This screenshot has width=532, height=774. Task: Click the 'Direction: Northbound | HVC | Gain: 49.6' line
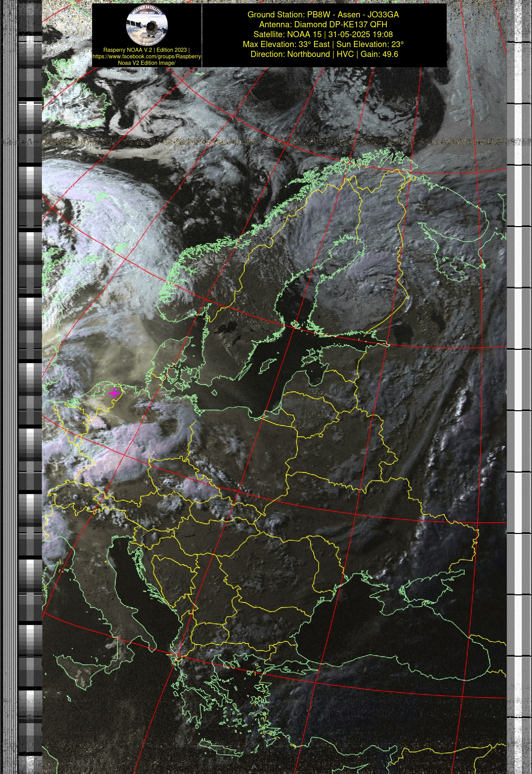[324, 54]
